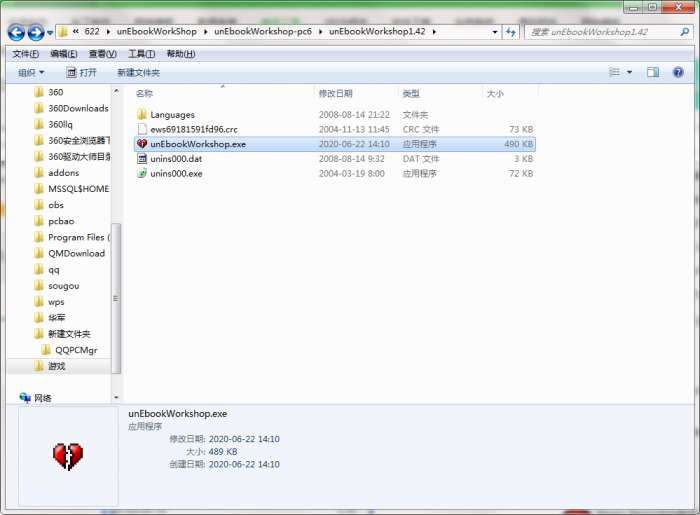
Task: Expand arrow after unEbookWorkshop1.42 breadcrumb
Action: coord(434,32)
